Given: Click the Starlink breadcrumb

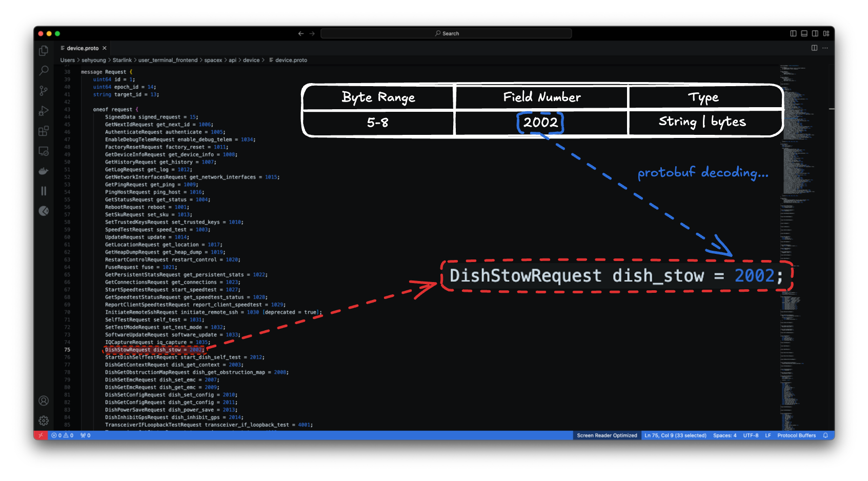Looking at the screenshot, I should [x=122, y=60].
